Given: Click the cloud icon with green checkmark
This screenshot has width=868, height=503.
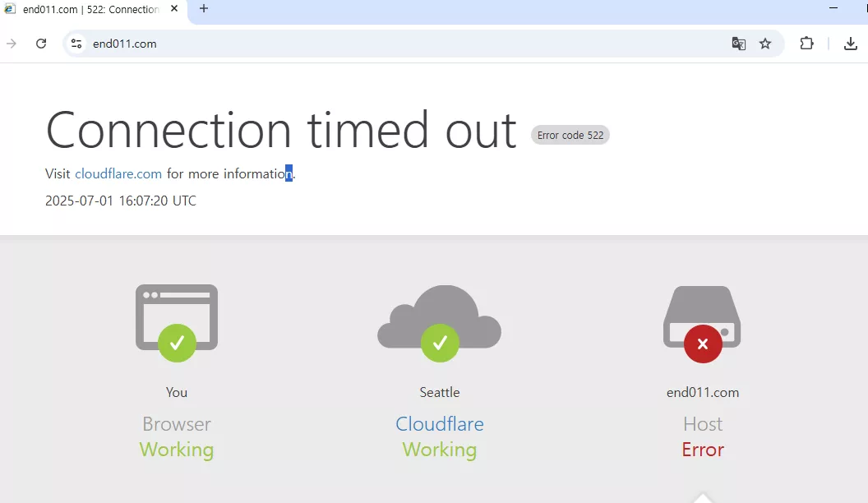Looking at the screenshot, I should coord(440,323).
